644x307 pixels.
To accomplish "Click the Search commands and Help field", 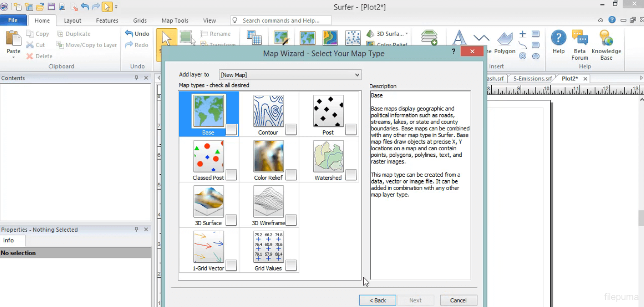I will [281, 20].
